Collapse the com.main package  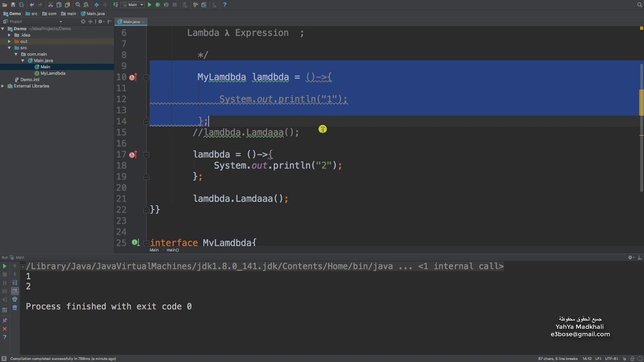click(x=16, y=54)
